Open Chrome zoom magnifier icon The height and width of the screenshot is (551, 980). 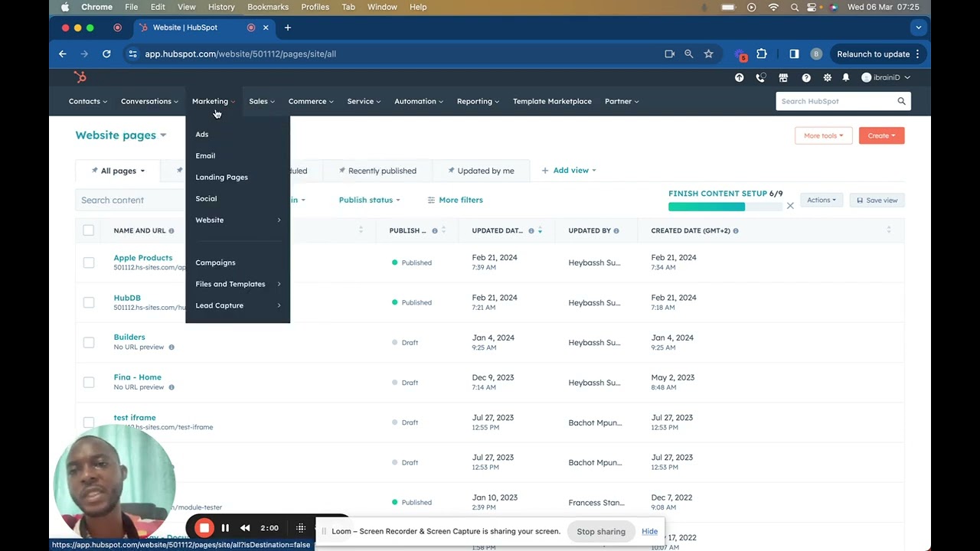click(688, 54)
